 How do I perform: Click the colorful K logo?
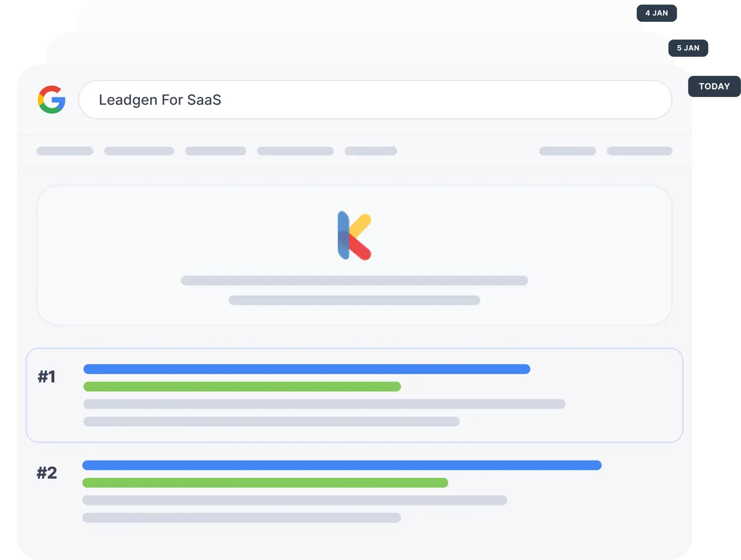[354, 235]
